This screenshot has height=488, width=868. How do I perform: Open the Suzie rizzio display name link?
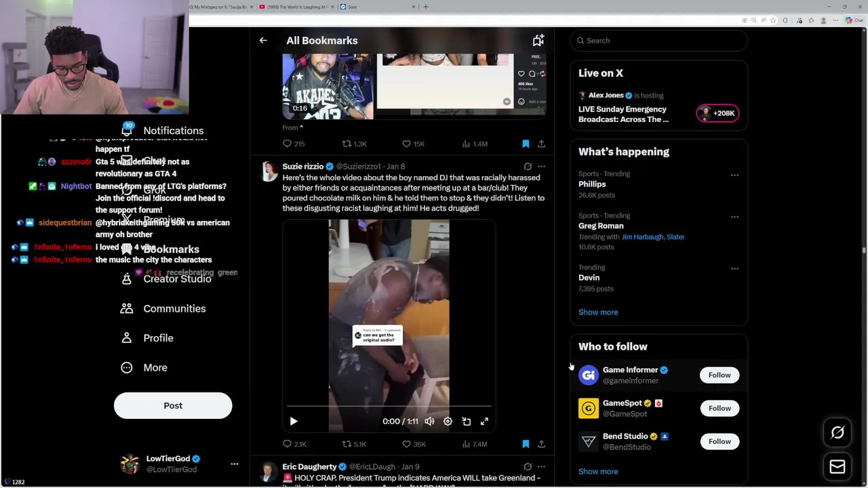[x=303, y=166]
